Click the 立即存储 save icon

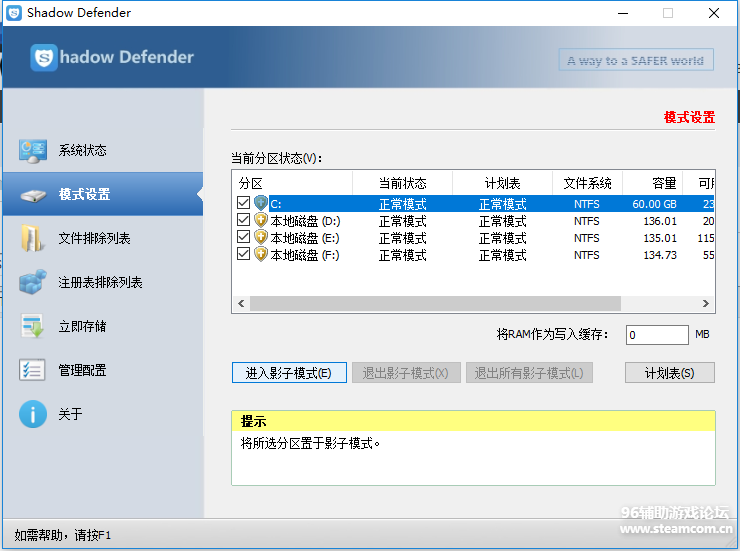click(32, 327)
